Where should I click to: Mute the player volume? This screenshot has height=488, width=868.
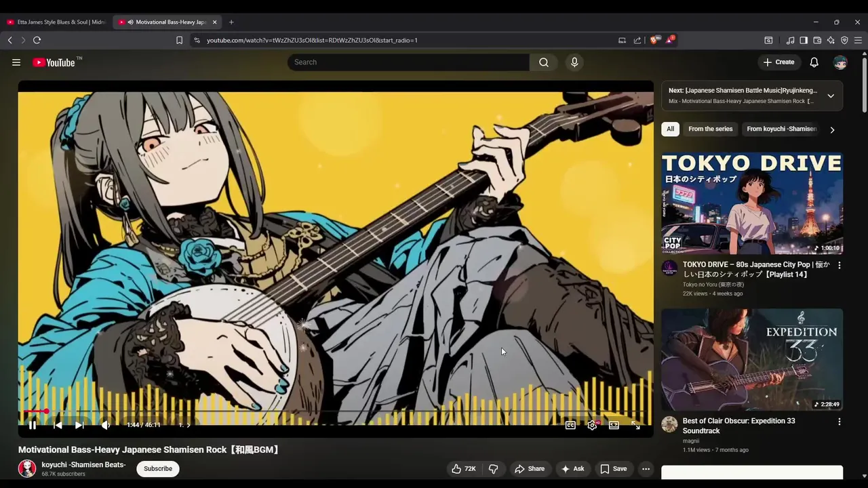pos(105,425)
